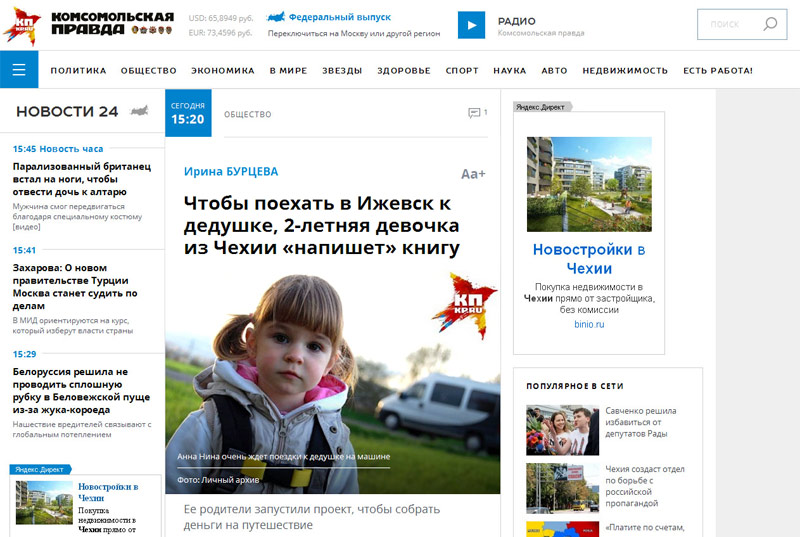Viewport: 800px width, 537px height.
Task: Click the Russia map icon by Федеральный выпуск
Action: coord(276,17)
